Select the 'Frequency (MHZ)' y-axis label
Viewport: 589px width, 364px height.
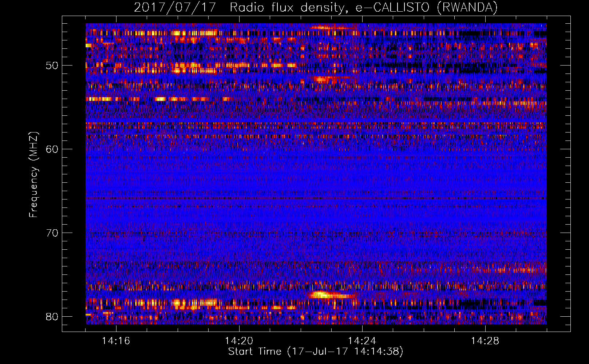coord(33,175)
